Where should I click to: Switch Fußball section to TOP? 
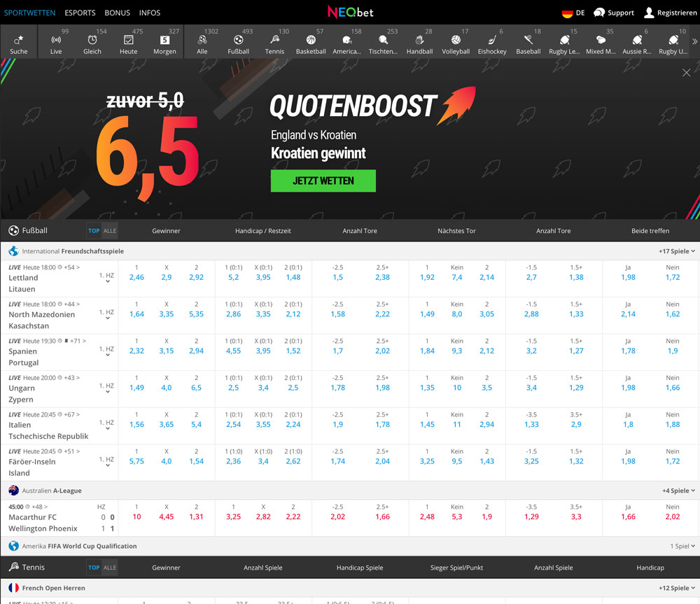94,231
